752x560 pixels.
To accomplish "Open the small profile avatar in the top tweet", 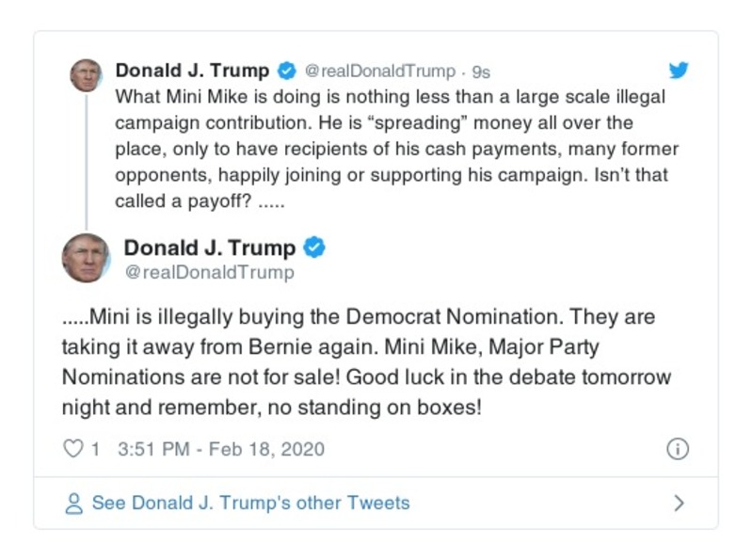I will [86, 74].
